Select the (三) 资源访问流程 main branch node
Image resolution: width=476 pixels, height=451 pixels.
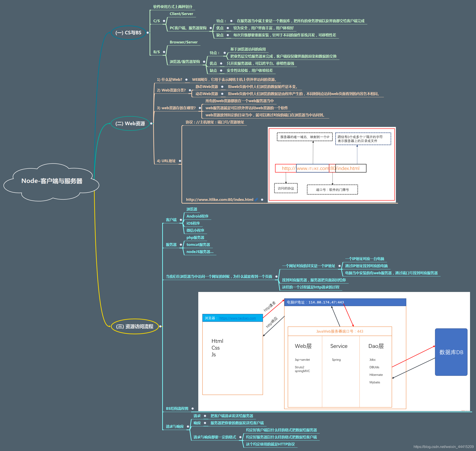[135, 327]
